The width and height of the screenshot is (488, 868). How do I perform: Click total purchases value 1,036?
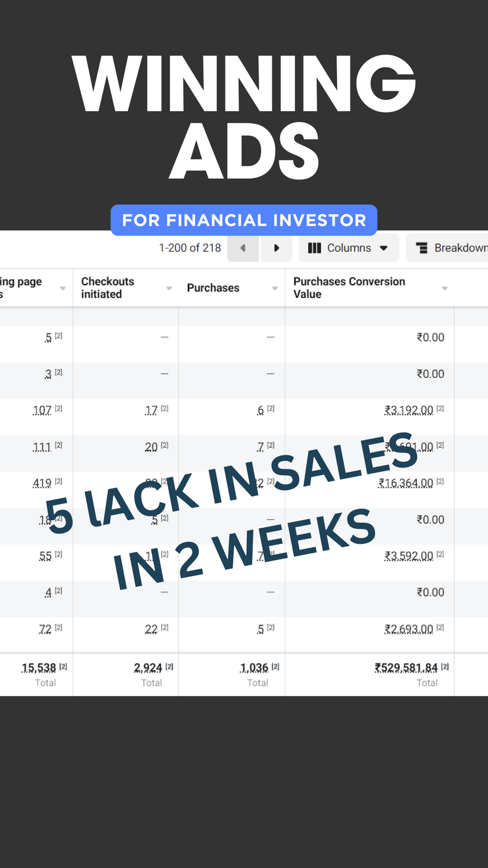(x=254, y=668)
